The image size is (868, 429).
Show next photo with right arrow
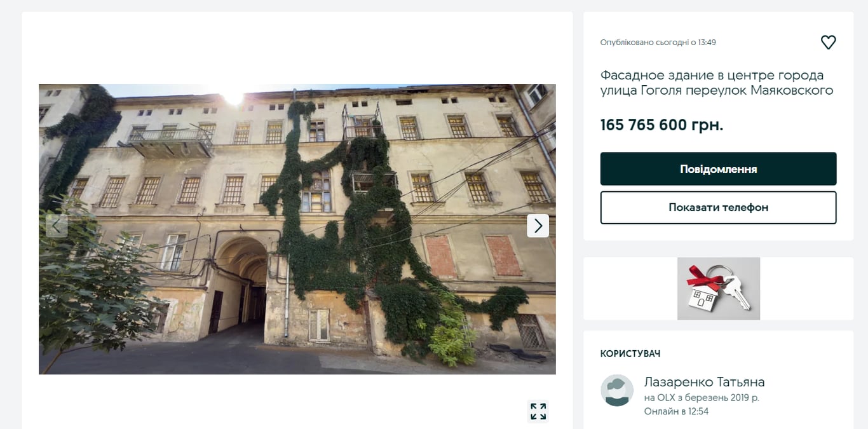pyautogui.click(x=538, y=226)
